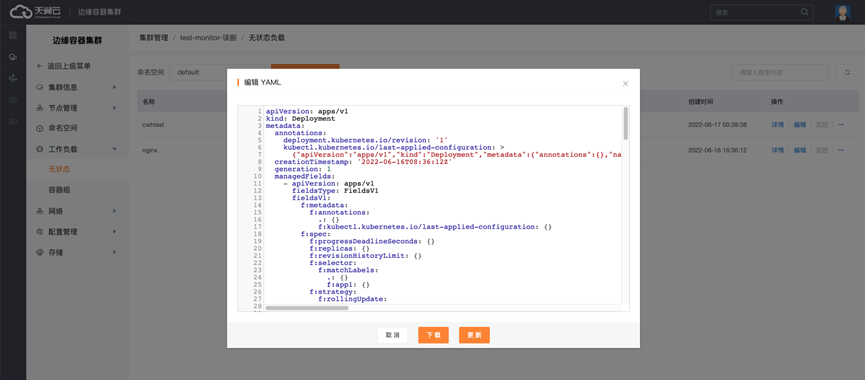Click the cwhtest name cell

(153, 125)
